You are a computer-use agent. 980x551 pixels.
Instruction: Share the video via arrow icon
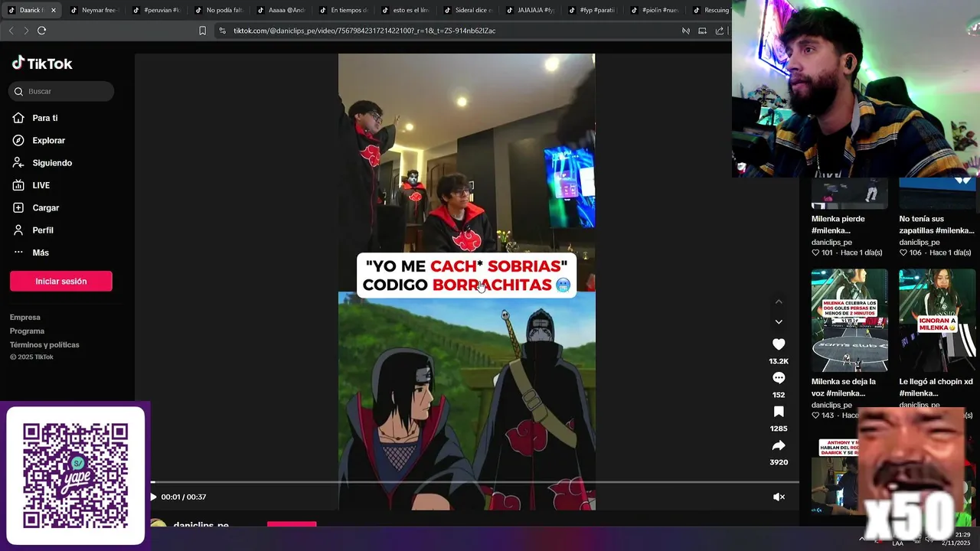point(779,445)
